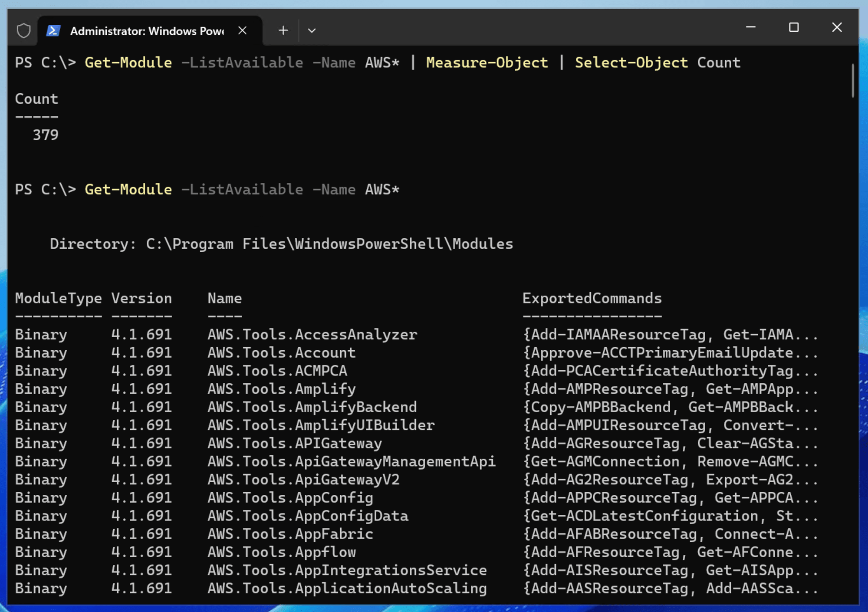Select the Administrator: Windows PowerShell tab
Image resolution: width=868 pixels, height=612 pixels.
click(150, 31)
